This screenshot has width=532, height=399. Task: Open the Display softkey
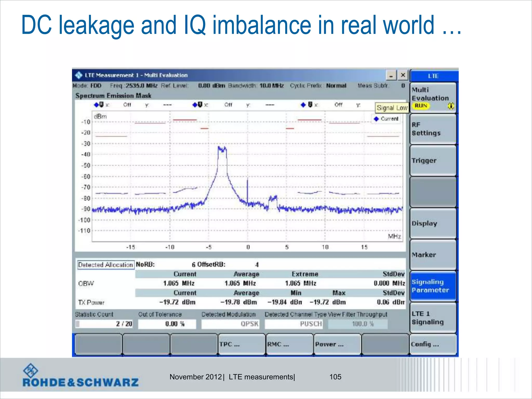(x=433, y=223)
